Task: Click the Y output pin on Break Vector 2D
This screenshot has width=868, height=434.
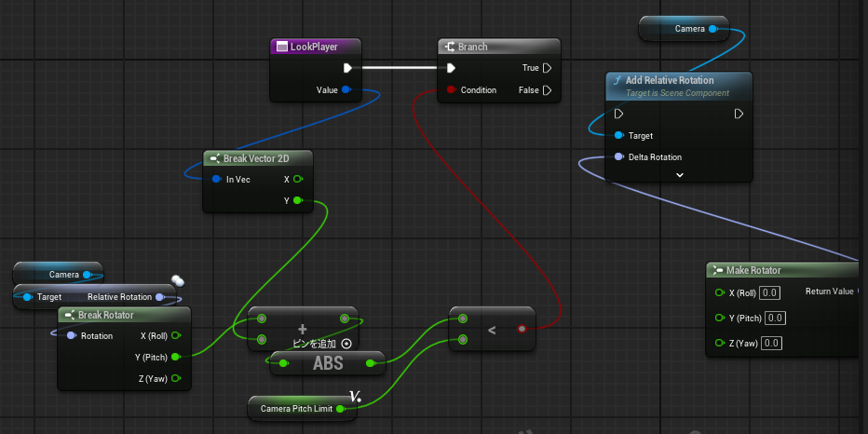Action: 298,200
